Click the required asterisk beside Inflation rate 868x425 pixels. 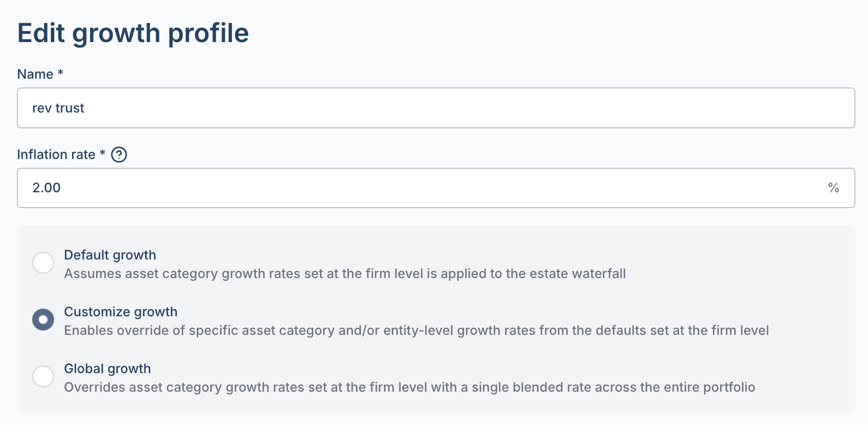(102, 153)
